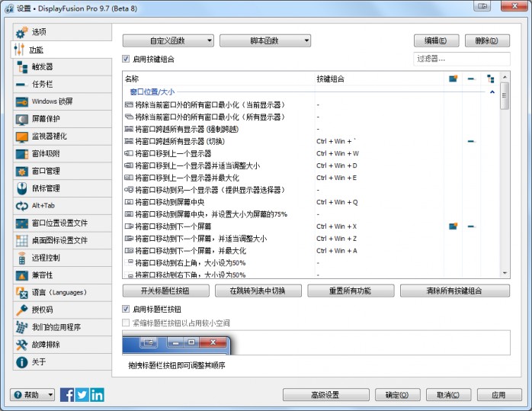Open the 自定义函数 dropdown
Screen dimensions: 532x411
click(168, 40)
